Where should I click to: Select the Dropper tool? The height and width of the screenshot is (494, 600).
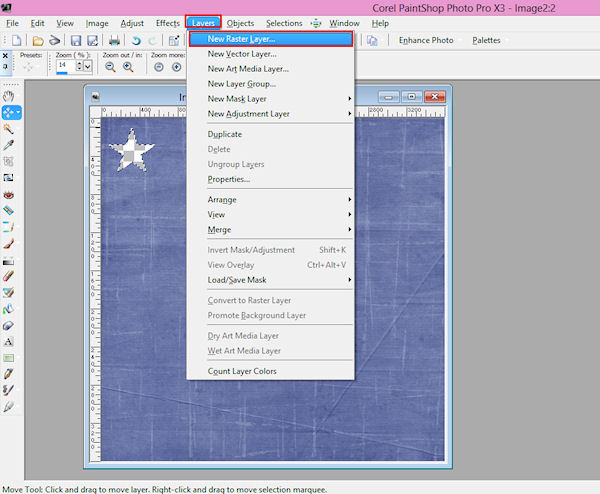[8, 145]
